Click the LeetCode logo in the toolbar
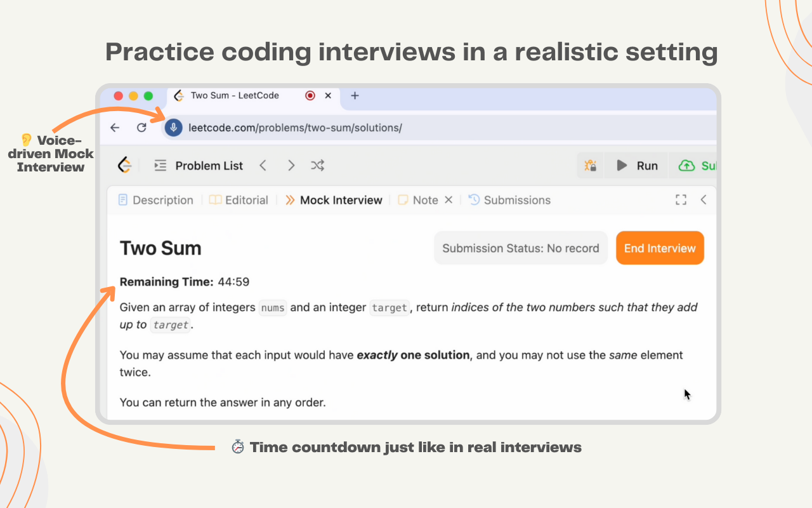Screen dimensions: 812x508 click(124, 165)
